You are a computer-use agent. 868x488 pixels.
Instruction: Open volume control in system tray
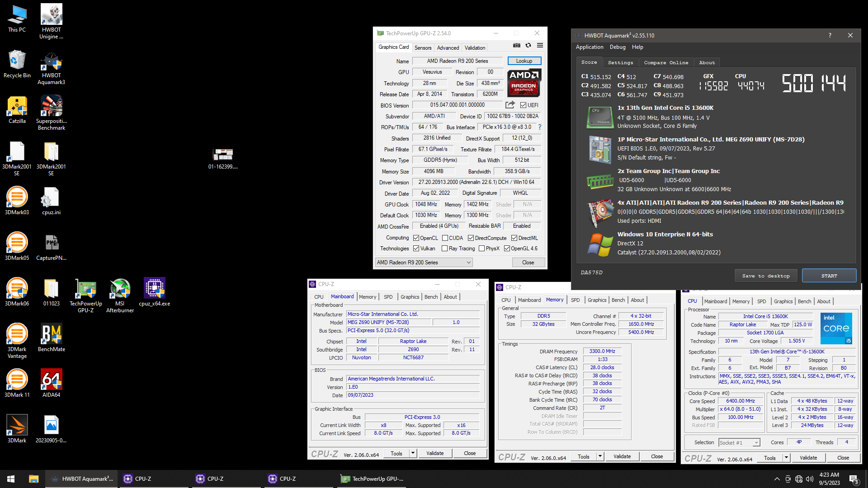(x=809, y=479)
